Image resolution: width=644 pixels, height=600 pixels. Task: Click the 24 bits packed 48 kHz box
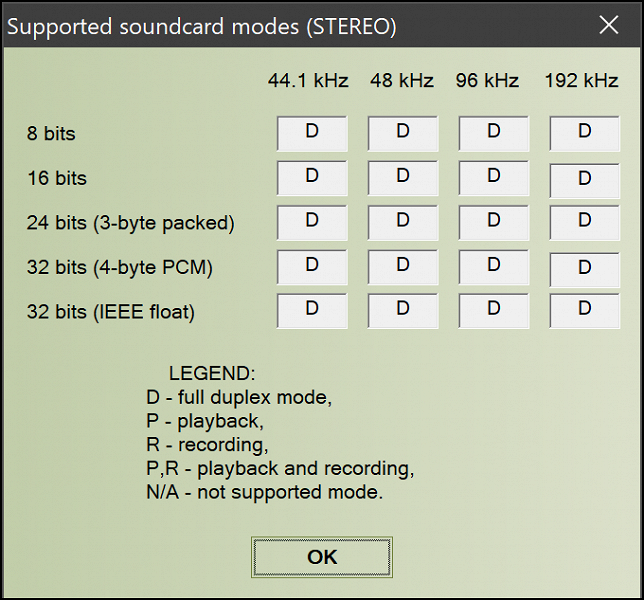tap(403, 222)
